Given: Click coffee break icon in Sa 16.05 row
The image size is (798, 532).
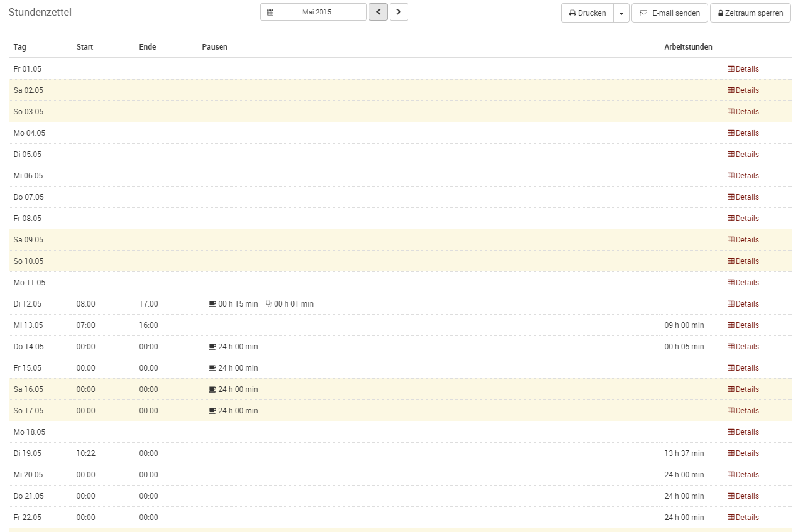Looking at the screenshot, I should 212,389.
